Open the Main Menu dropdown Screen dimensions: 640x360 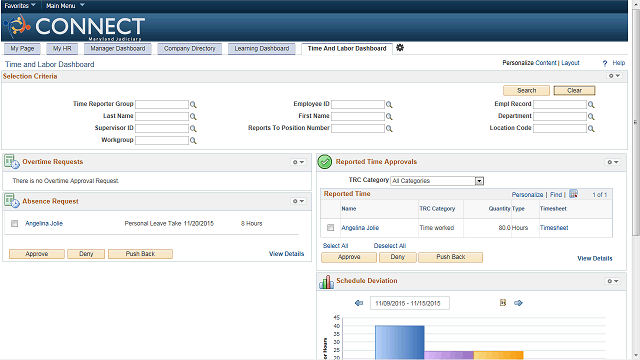(x=65, y=5)
